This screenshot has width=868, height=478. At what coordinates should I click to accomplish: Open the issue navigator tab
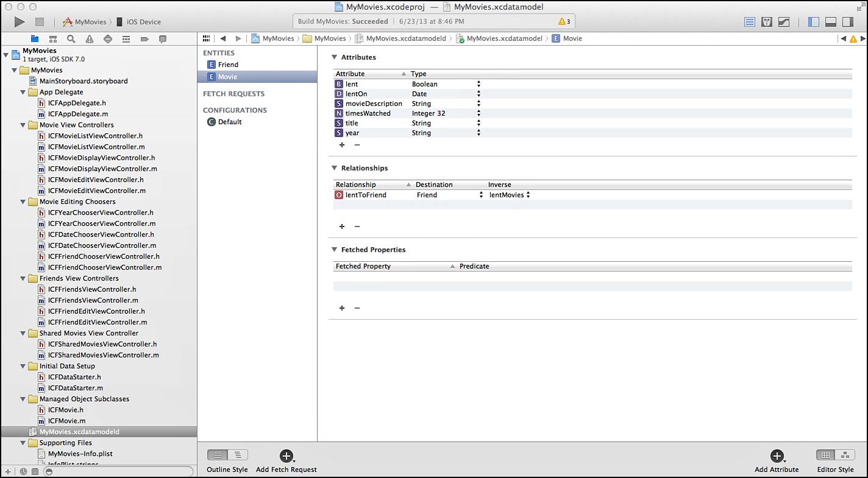point(90,39)
